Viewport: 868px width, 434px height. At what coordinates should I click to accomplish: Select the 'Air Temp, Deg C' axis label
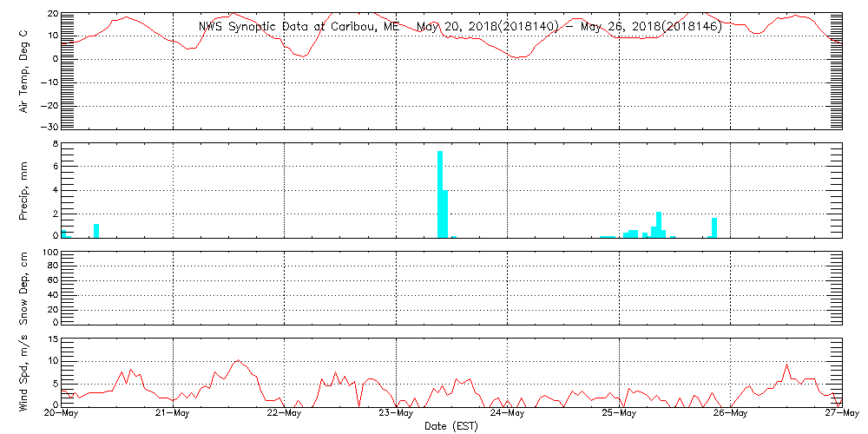tap(23, 71)
